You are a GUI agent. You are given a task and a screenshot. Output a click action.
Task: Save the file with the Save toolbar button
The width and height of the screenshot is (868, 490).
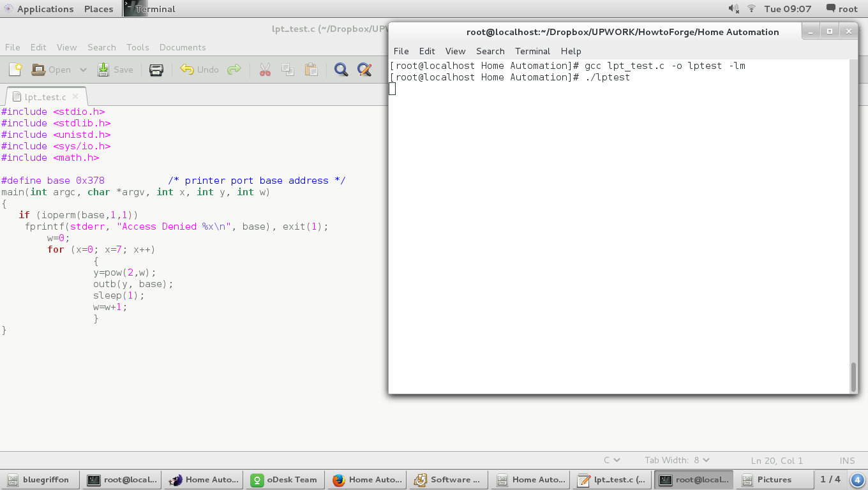116,70
